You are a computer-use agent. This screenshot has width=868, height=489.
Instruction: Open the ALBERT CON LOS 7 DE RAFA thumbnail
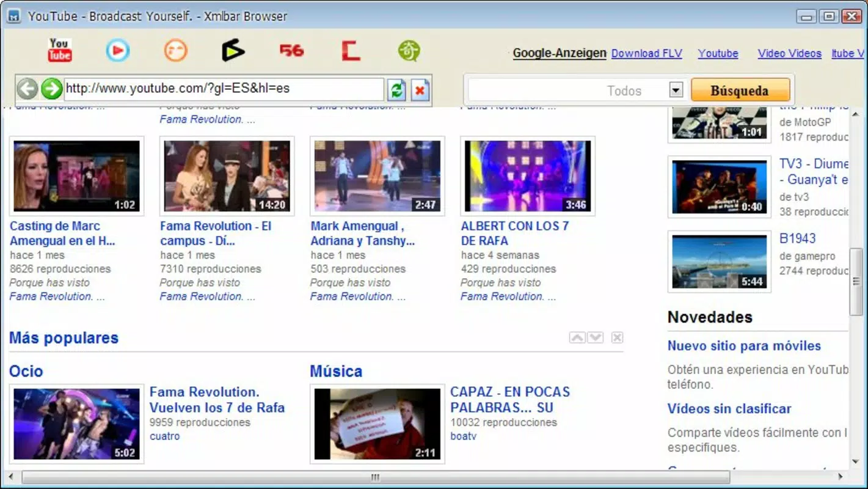pos(528,176)
